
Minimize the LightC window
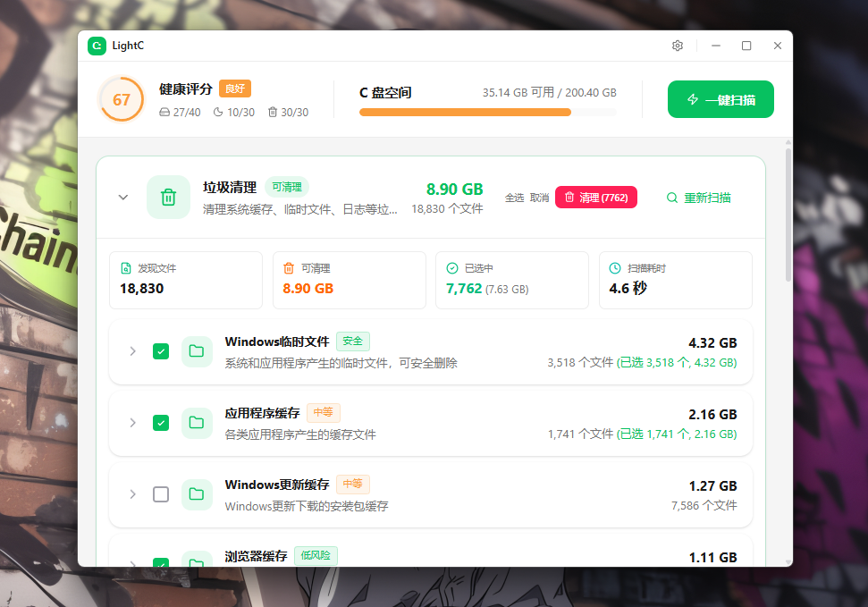716,46
